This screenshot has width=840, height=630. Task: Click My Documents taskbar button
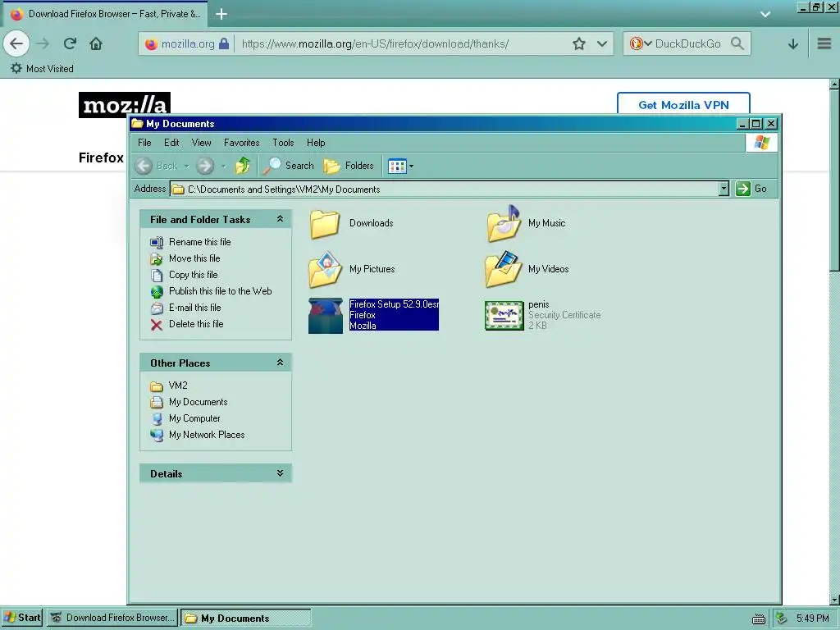coord(245,618)
